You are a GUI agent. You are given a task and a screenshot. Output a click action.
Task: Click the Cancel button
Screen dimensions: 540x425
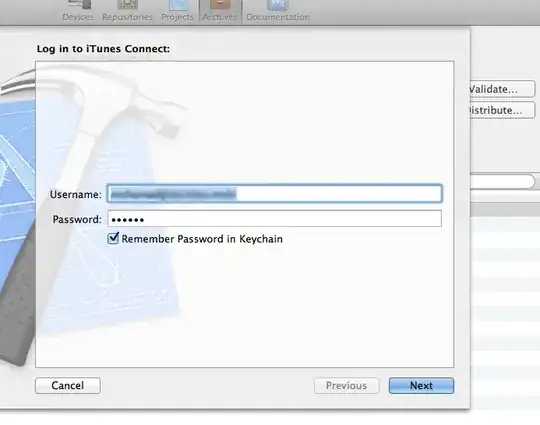coord(68,385)
